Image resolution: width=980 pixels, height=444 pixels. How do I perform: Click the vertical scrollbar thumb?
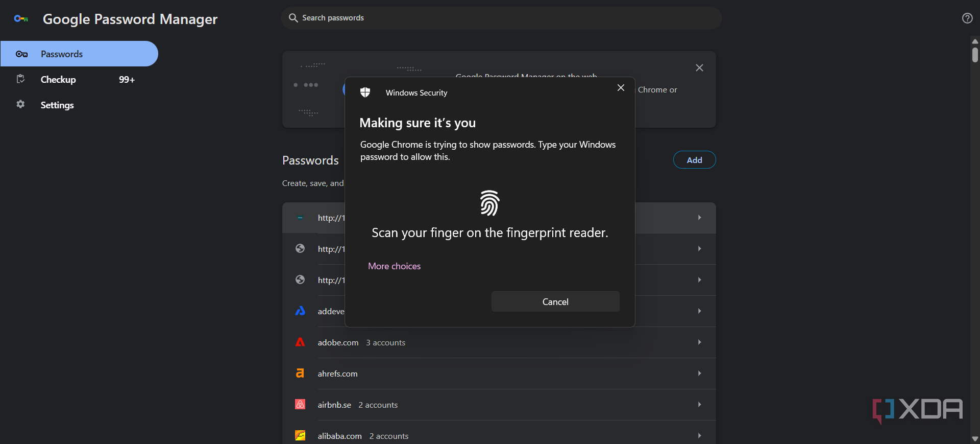(975, 55)
